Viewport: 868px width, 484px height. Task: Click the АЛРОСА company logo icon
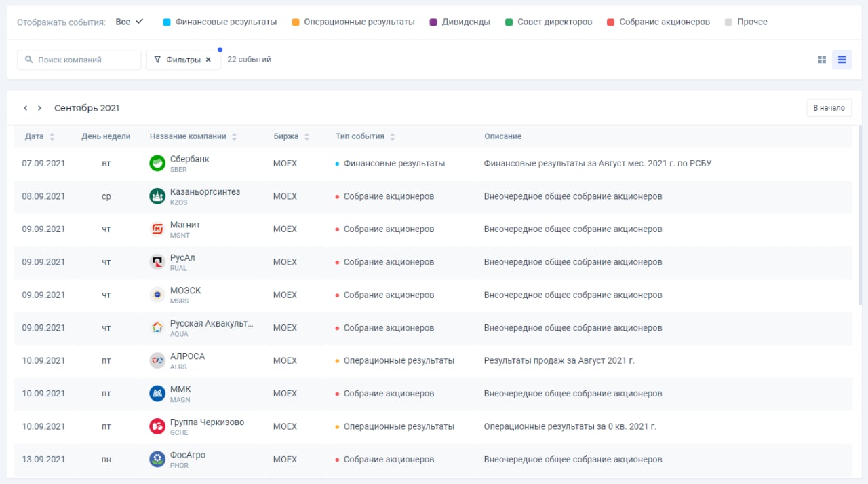pyautogui.click(x=157, y=360)
